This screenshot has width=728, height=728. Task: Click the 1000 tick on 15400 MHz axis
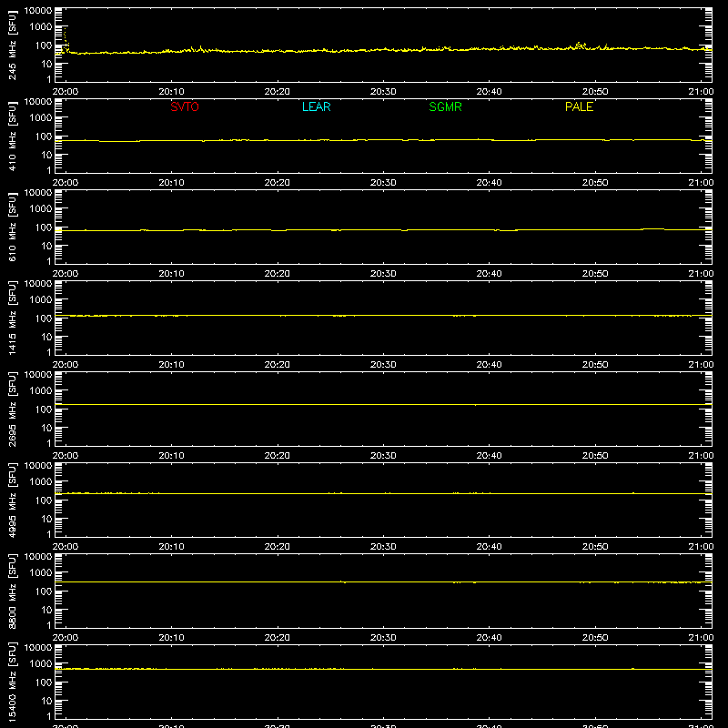41,664
